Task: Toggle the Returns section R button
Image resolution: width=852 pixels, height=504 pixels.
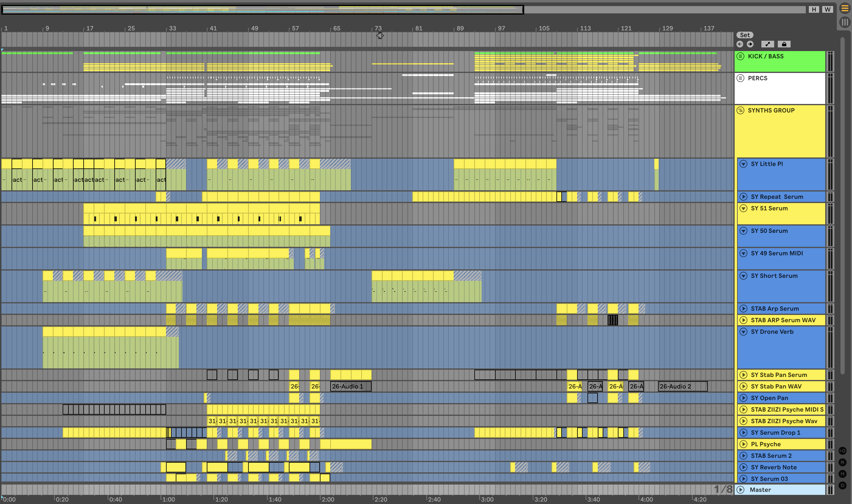Action: pyautogui.click(x=843, y=462)
